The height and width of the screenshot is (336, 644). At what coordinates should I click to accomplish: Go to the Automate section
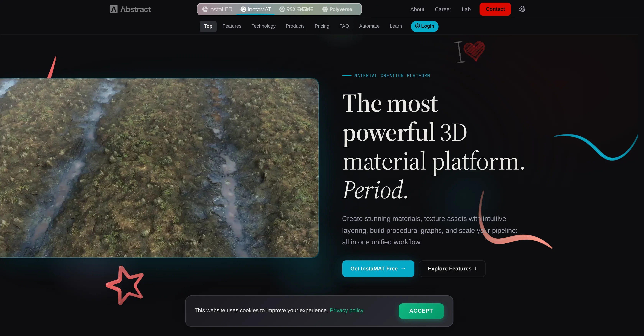[369, 26]
